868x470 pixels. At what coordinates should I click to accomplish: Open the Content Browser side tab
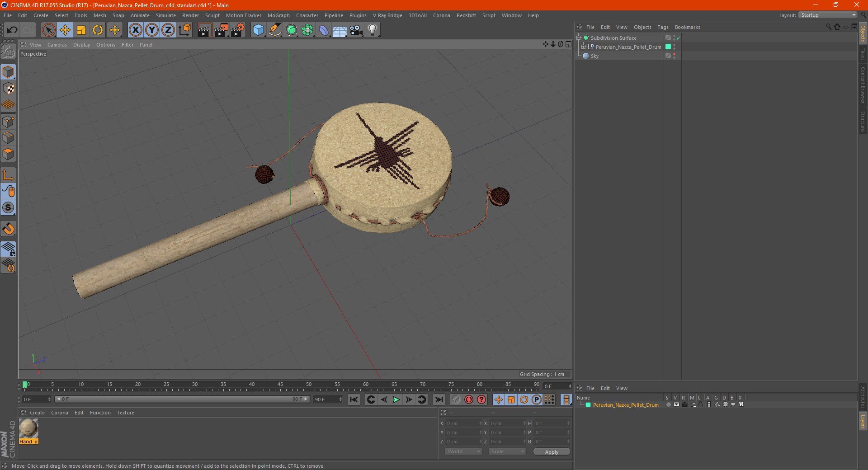(863, 85)
